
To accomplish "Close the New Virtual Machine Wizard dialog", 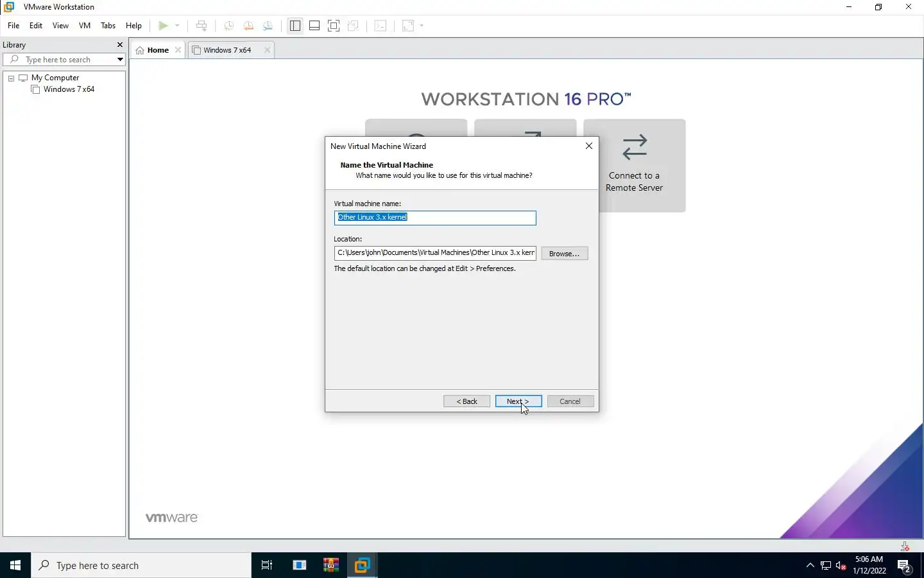I will 588,146.
